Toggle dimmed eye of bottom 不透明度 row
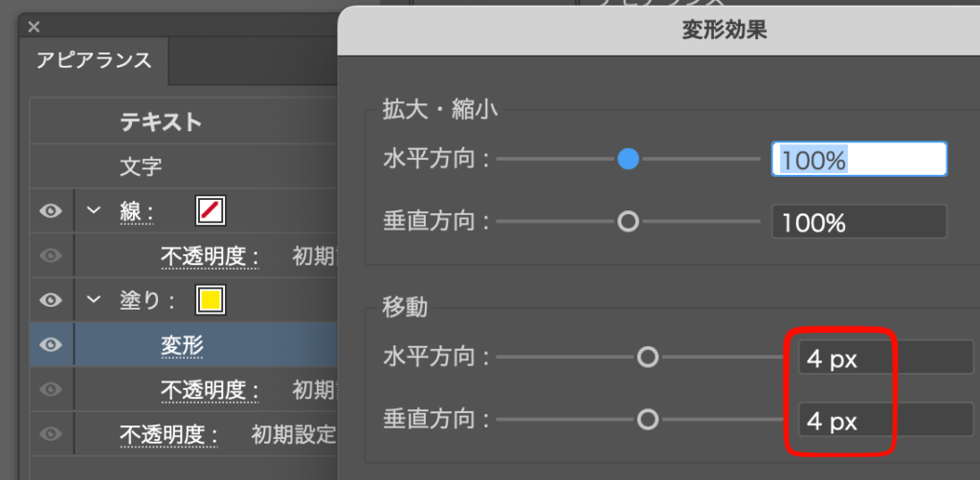980x480 pixels. click(x=51, y=435)
